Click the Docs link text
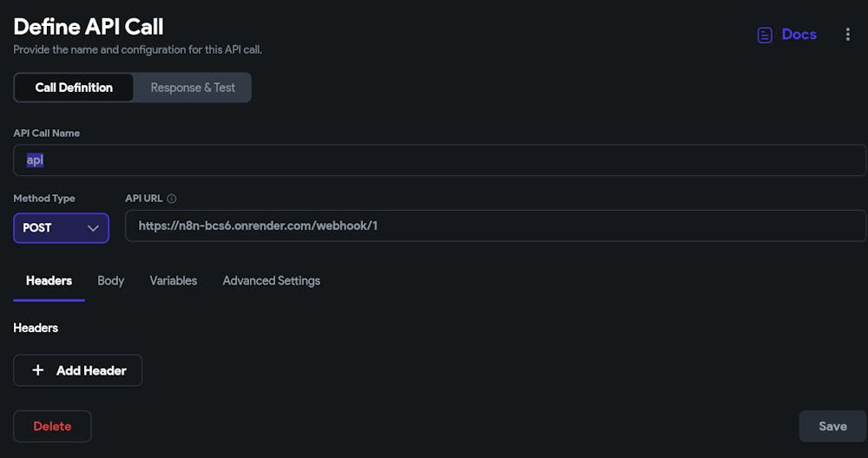 799,35
